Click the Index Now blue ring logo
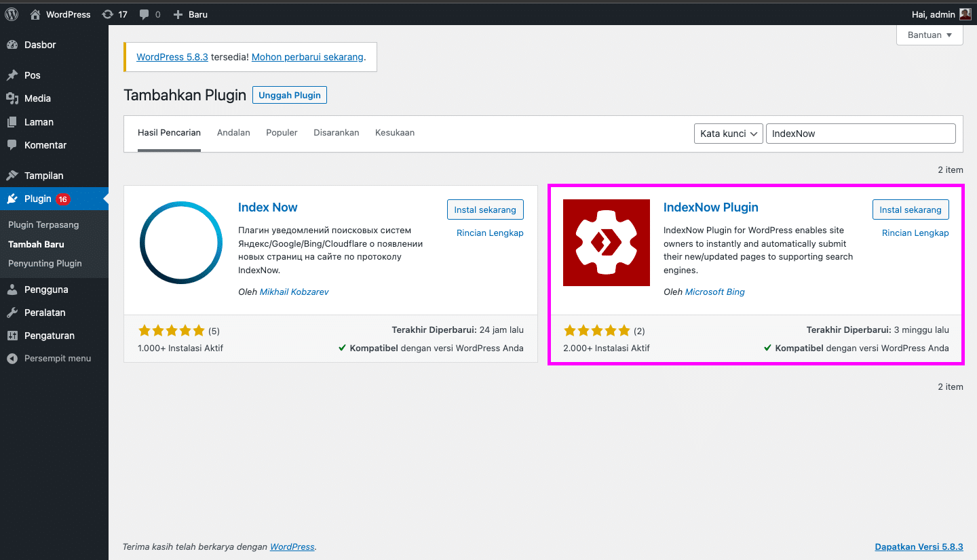 (x=181, y=243)
